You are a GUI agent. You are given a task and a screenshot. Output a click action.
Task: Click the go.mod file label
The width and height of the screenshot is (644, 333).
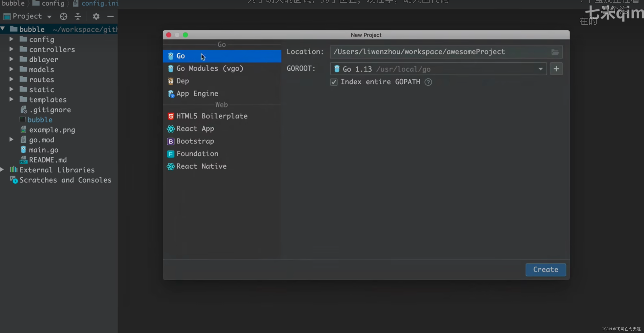point(42,140)
